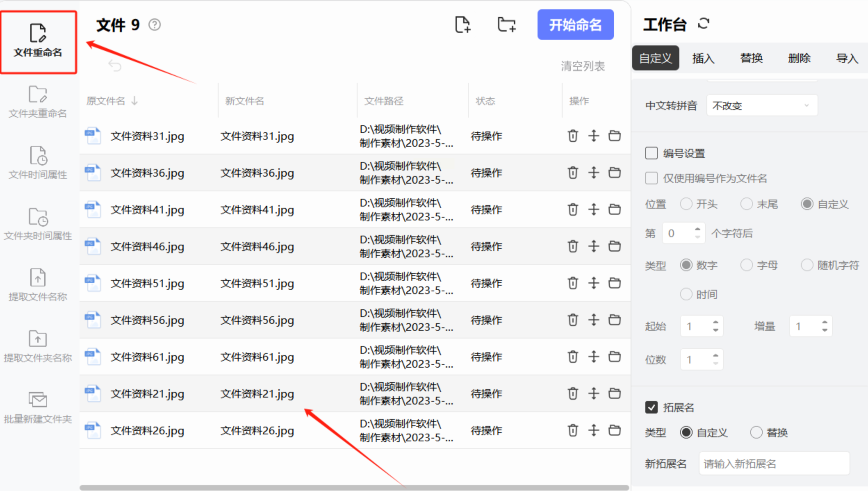Choose 替换 extension type radio

coord(756,433)
